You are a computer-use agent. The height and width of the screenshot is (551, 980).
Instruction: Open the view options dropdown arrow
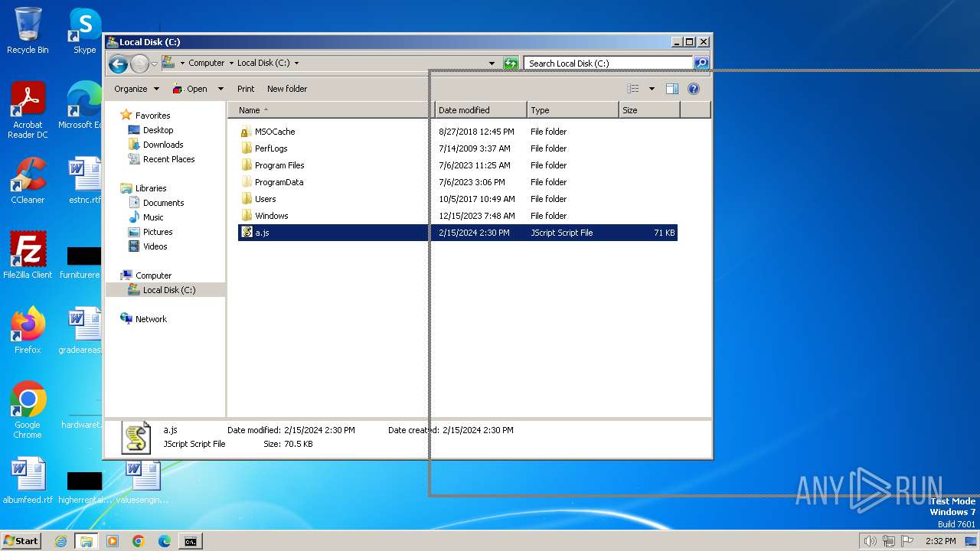tap(652, 89)
